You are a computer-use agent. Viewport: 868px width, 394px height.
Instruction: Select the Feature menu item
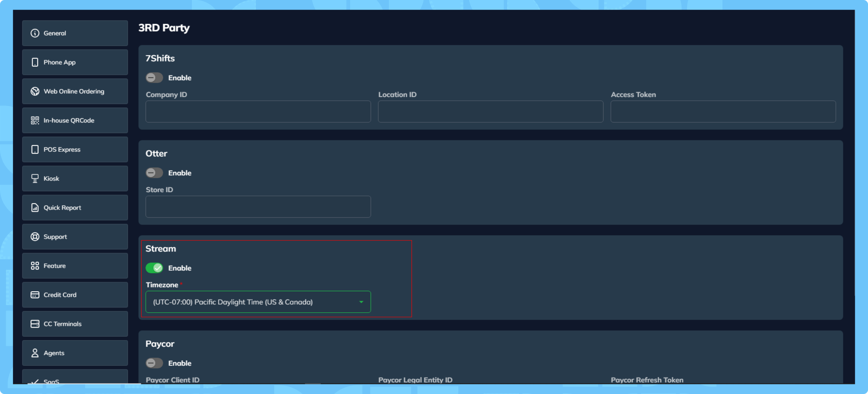75,266
